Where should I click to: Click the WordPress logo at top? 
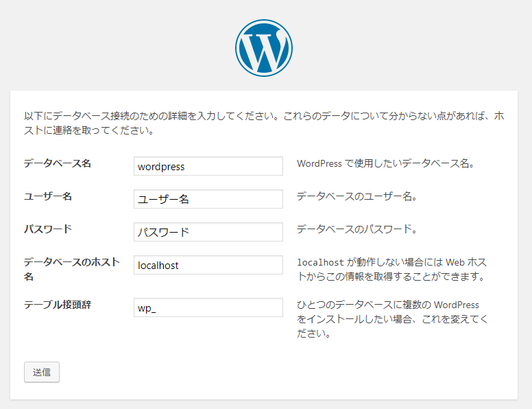tap(264, 48)
